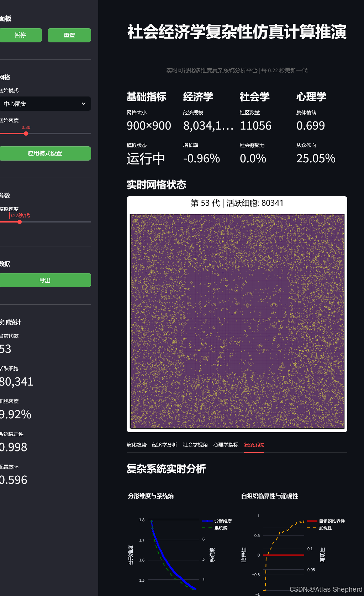Viewport: 364px width, 596px height.
Task: Click the 系统稳定性 value 0.998
Action: point(14,447)
